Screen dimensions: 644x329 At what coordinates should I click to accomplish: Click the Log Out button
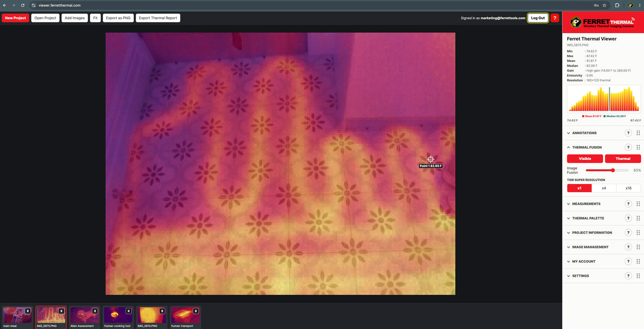pyautogui.click(x=538, y=18)
